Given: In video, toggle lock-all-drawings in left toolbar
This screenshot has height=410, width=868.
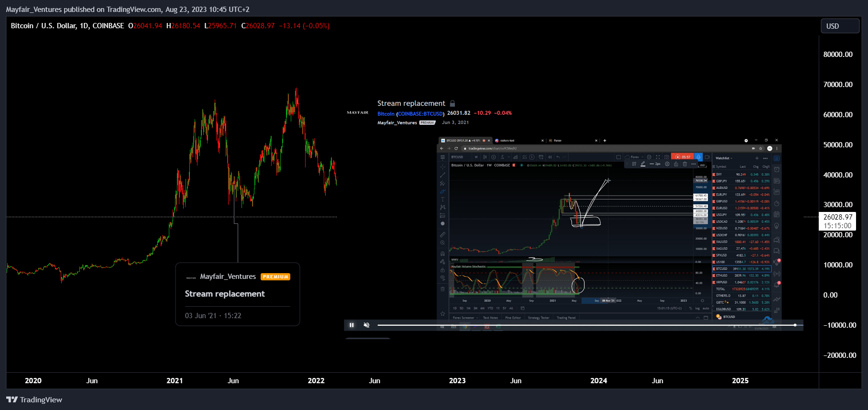Looking at the screenshot, I should pyautogui.click(x=442, y=270).
